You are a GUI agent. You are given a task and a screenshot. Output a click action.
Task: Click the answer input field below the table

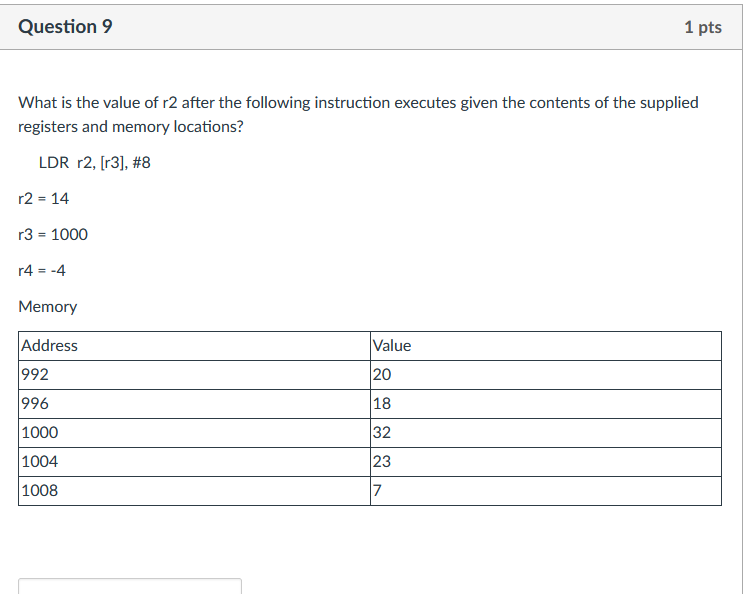point(130,586)
